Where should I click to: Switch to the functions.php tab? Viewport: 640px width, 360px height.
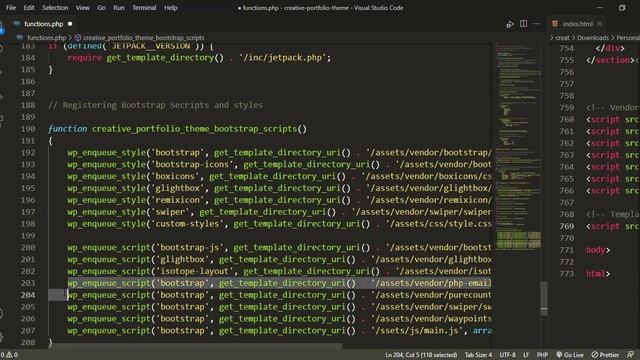(x=44, y=24)
